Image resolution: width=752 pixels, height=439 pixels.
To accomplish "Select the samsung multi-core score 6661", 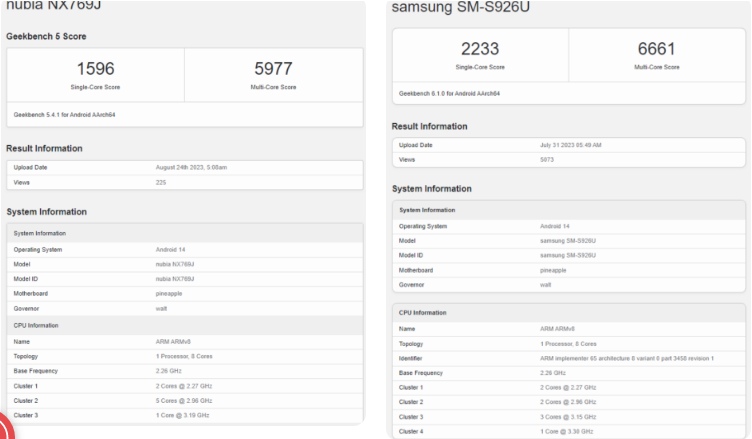I will (657, 49).
